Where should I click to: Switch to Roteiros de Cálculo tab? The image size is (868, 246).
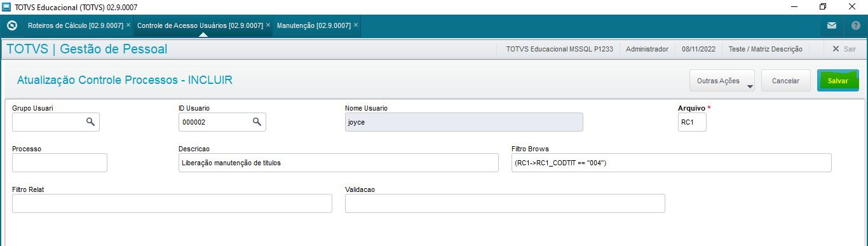[x=76, y=25]
